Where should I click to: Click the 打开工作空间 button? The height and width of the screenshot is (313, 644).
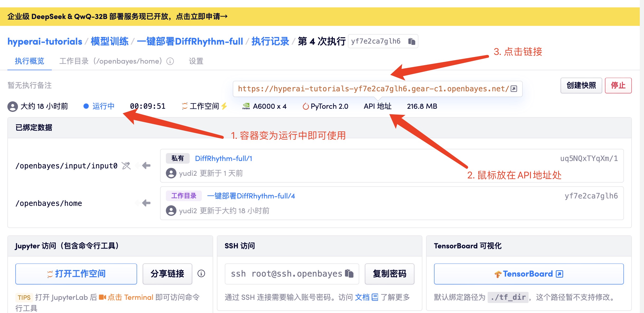pyautogui.click(x=76, y=274)
